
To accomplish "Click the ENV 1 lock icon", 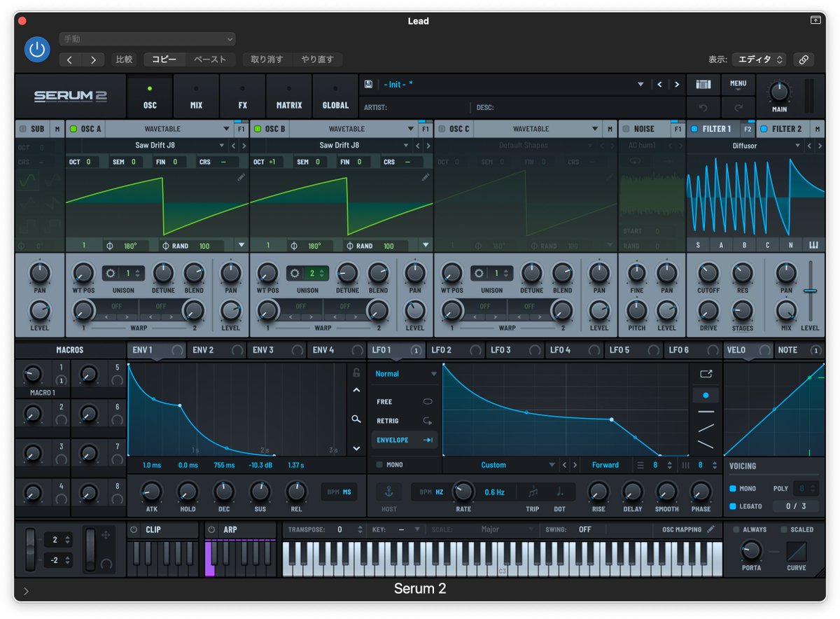I will [356, 373].
